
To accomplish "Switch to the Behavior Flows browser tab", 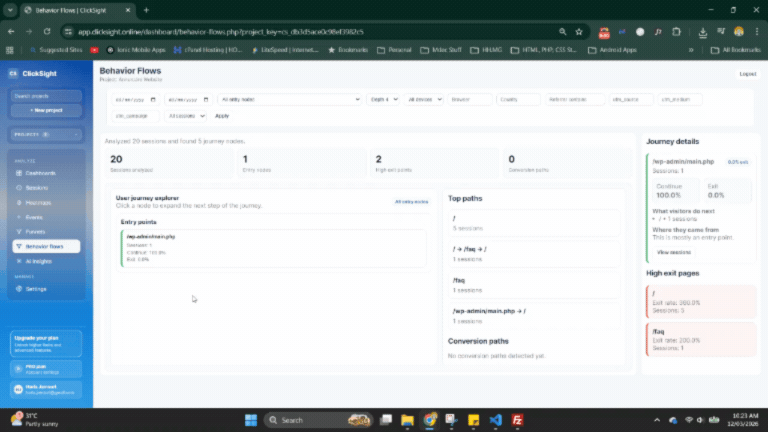I will pyautogui.click(x=70, y=10).
